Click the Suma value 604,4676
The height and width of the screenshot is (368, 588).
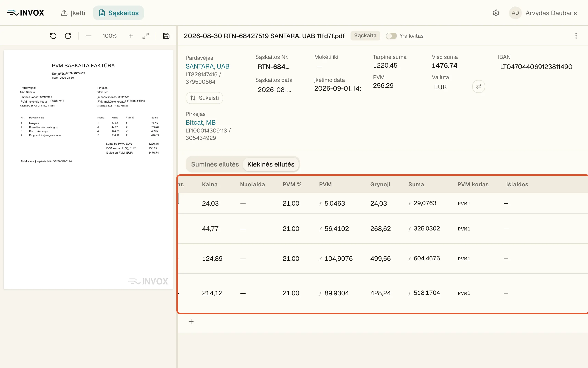[427, 259]
